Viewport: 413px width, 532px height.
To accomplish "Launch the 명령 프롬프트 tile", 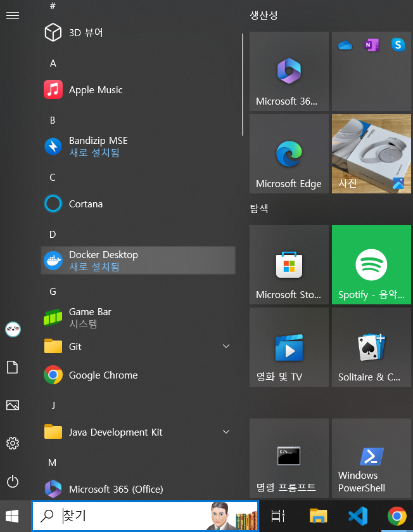I will [x=289, y=458].
